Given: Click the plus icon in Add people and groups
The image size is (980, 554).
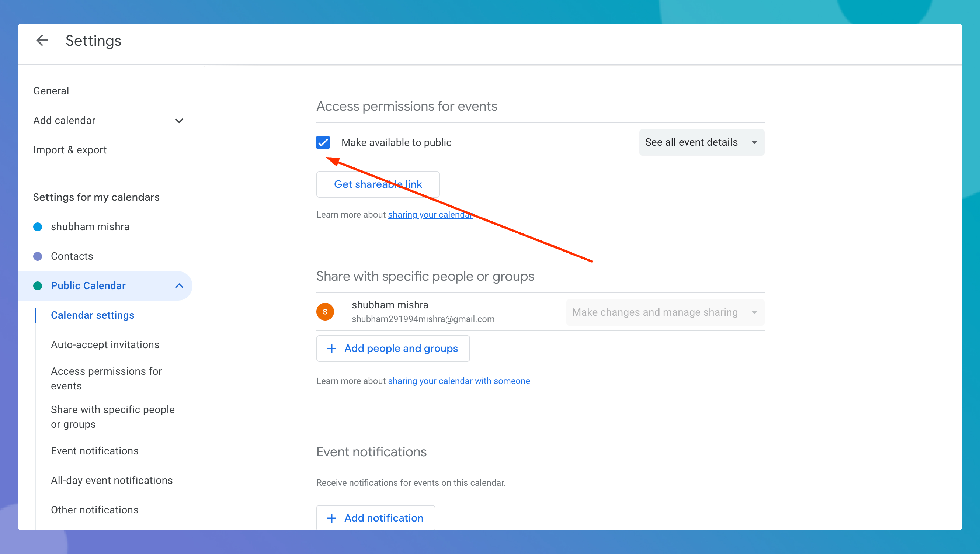Looking at the screenshot, I should pos(332,349).
